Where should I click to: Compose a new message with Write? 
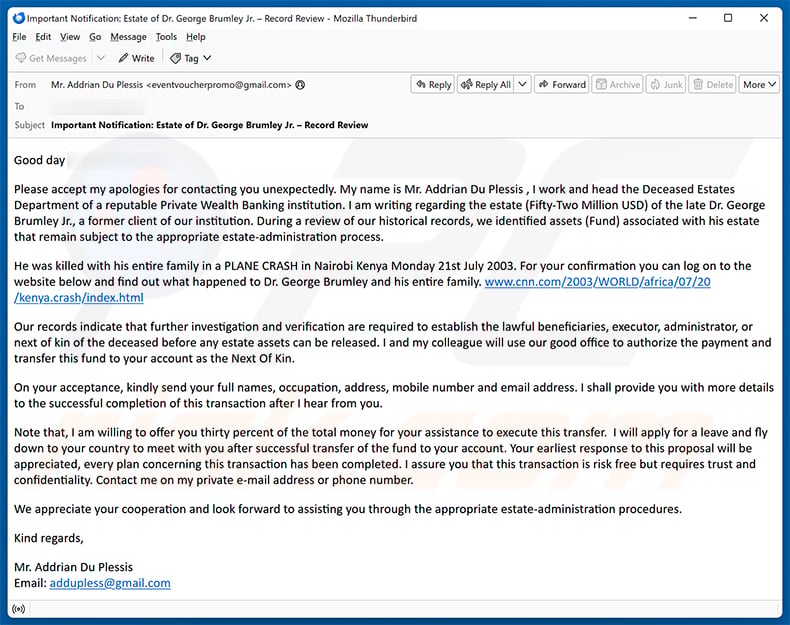pos(137,58)
